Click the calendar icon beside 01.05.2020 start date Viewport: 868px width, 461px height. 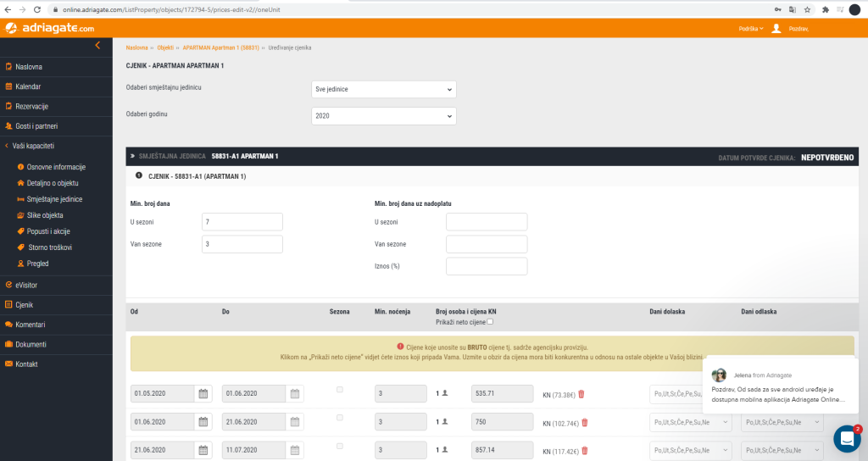[x=203, y=394]
